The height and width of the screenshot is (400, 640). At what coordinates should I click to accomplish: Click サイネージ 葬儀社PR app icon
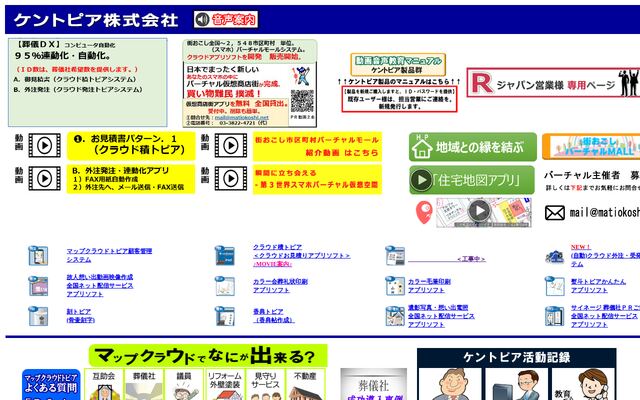point(555,316)
